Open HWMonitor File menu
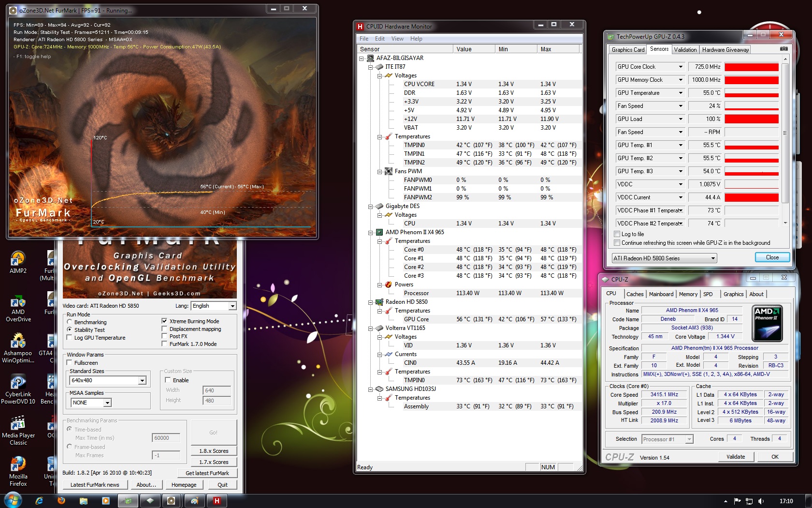Screen dimensions: 812x508 364,39
